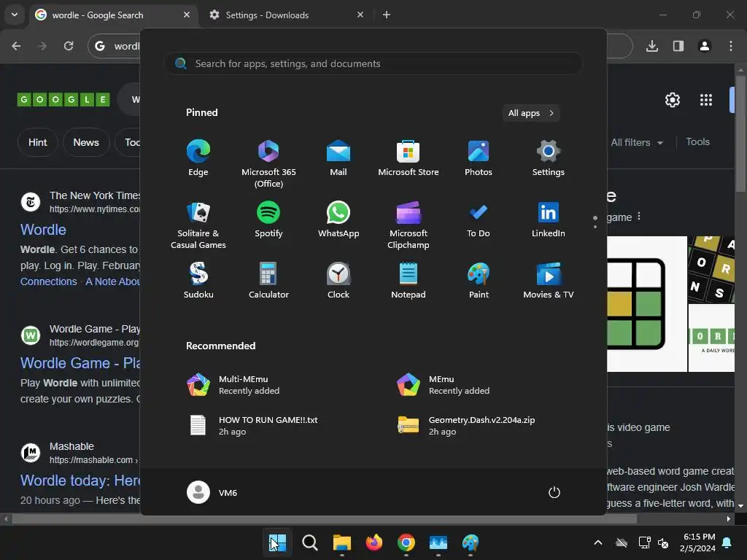Open Chrome tab search dropdown
The width and height of the screenshot is (747, 560).
[x=15, y=15]
